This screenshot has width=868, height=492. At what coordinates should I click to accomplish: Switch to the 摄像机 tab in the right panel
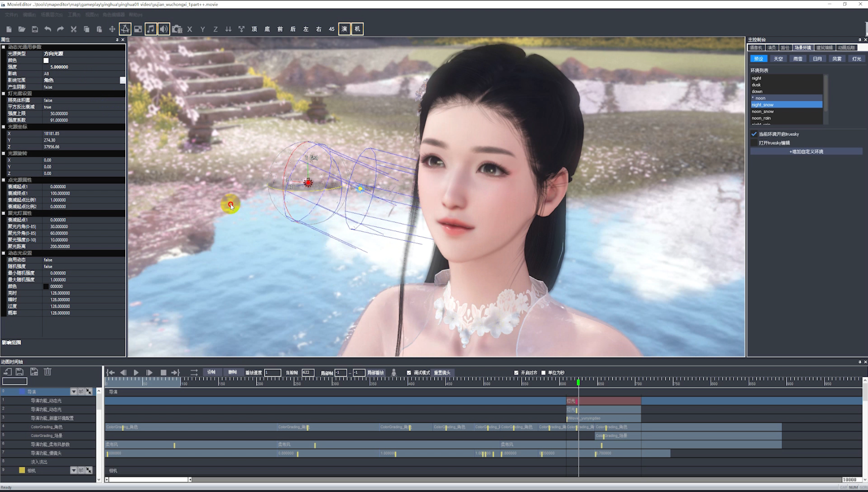coord(757,48)
